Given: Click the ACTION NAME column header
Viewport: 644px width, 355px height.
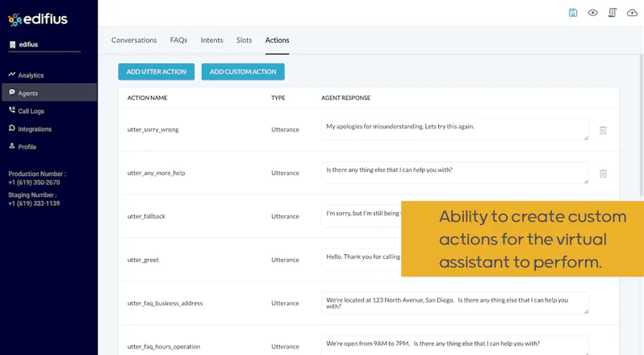Looking at the screenshot, I should (147, 98).
